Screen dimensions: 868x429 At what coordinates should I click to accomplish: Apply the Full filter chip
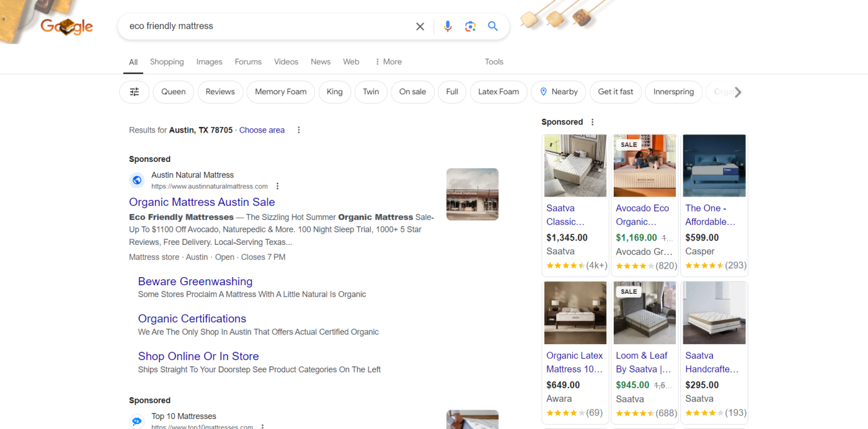pos(452,92)
